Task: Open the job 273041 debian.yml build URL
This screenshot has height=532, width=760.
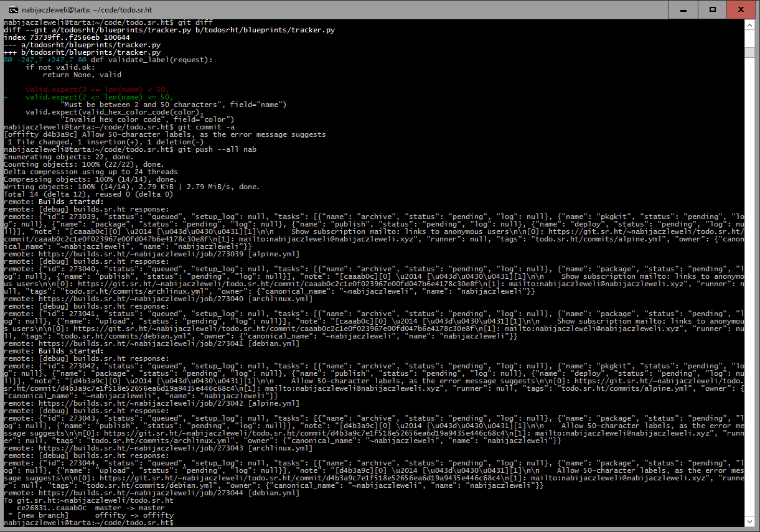Action: click(143, 343)
